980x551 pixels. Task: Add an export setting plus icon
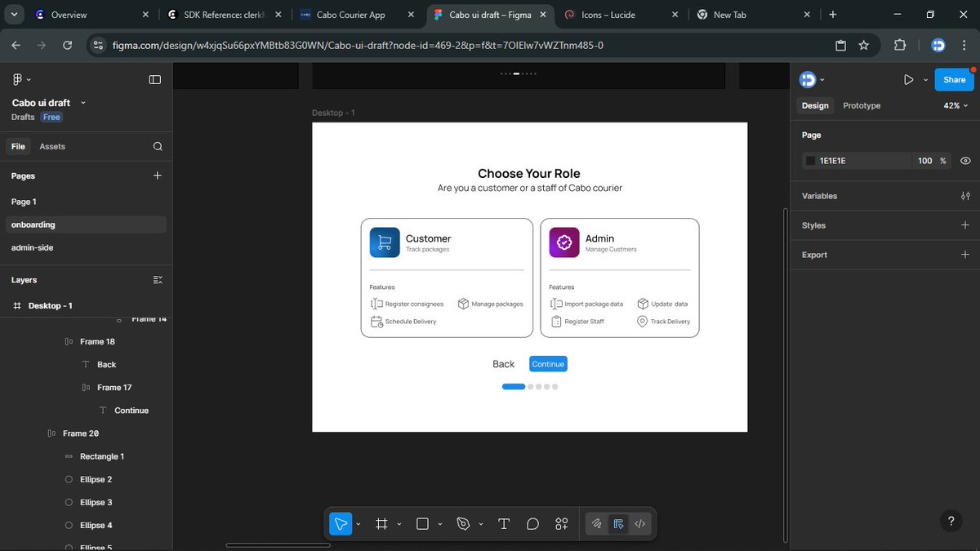click(965, 255)
